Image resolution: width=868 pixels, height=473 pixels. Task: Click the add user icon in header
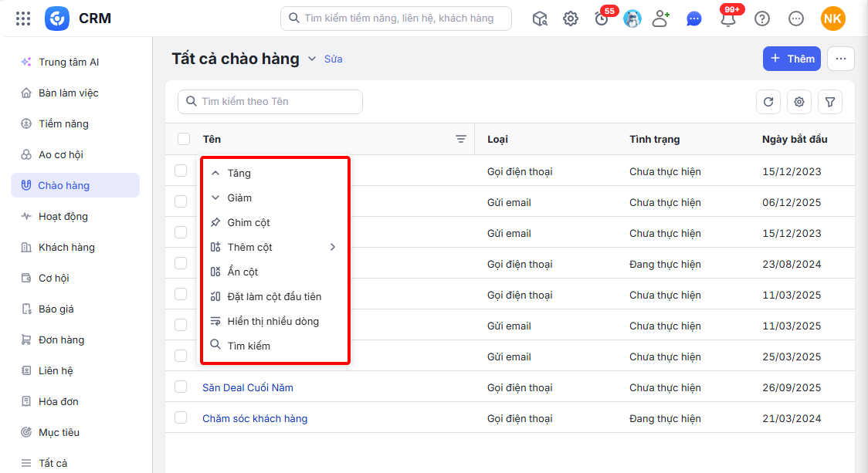(x=660, y=19)
